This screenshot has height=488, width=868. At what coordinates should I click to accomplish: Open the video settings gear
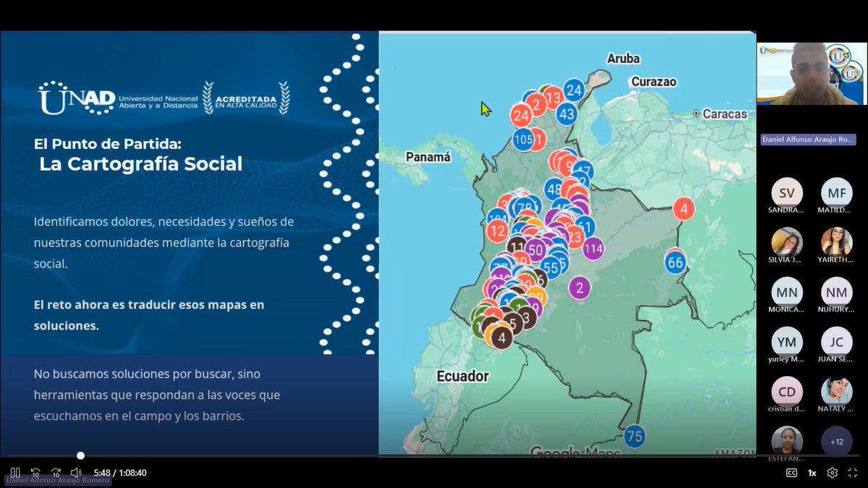click(x=833, y=473)
